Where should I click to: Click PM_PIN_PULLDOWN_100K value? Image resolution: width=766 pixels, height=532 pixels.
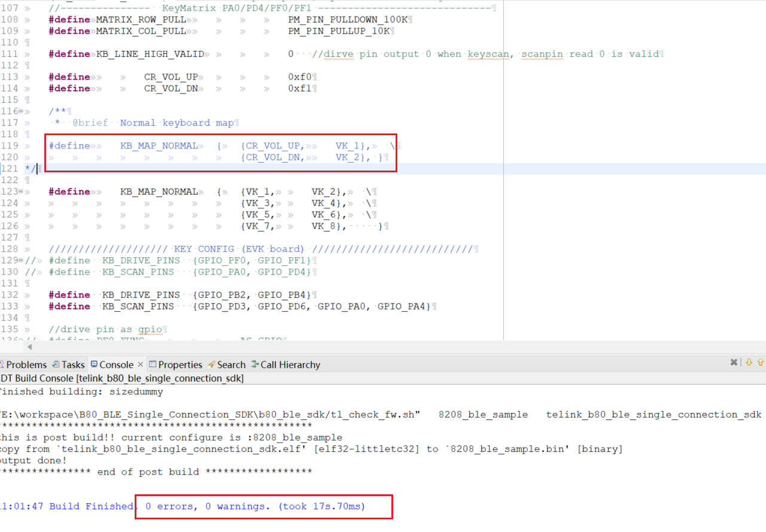(x=348, y=20)
